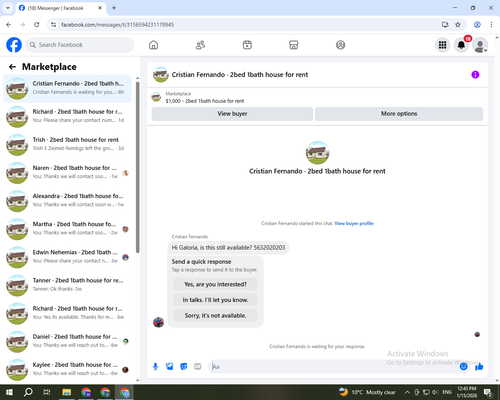Select the Messenger | Facebook tab
The height and width of the screenshot is (400, 500).
click(x=61, y=8)
